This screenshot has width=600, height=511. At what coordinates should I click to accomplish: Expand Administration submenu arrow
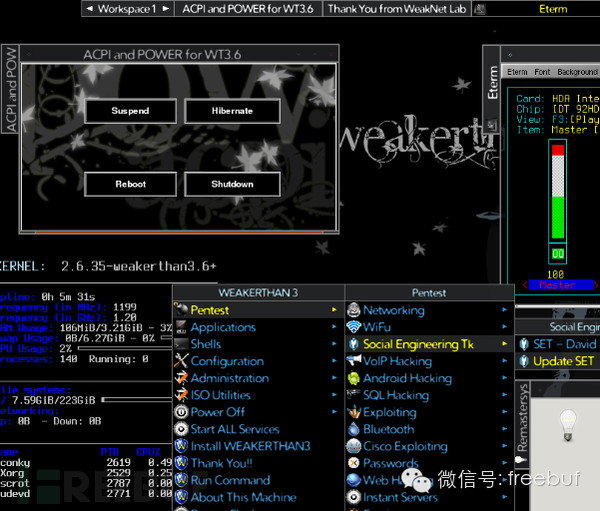pyautogui.click(x=334, y=377)
